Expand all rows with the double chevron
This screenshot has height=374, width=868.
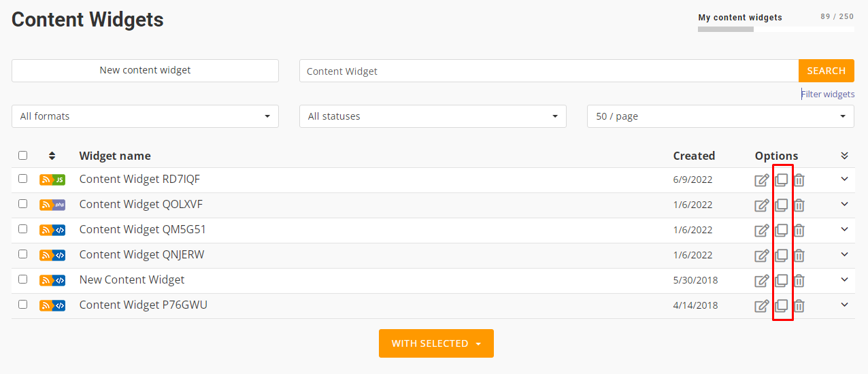click(844, 156)
